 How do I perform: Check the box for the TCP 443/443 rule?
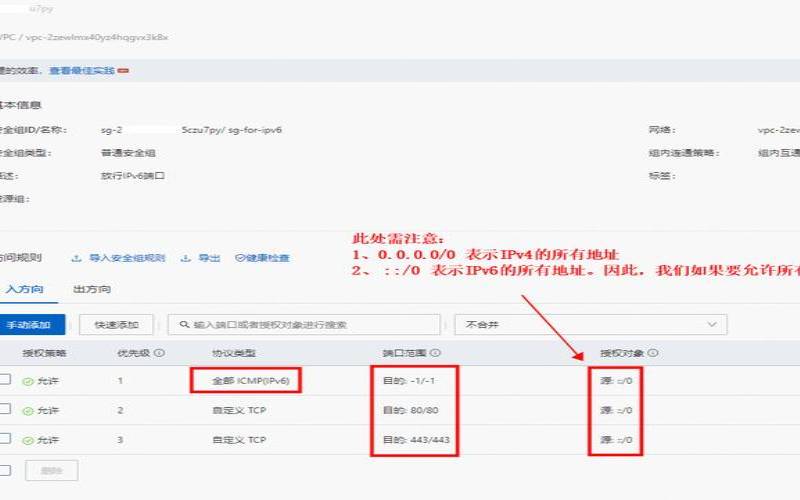(x=5, y=438)
